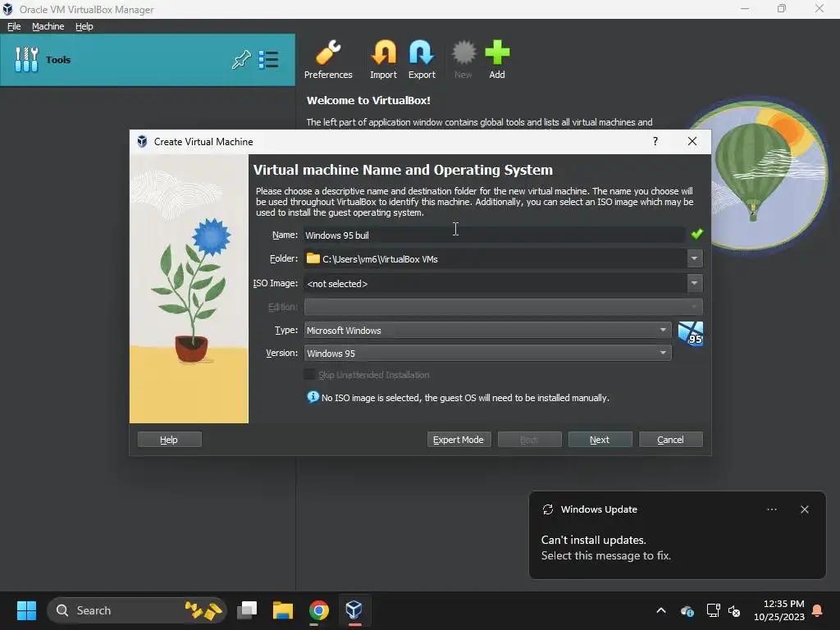Screen dimensions: 840x630
Task: Click the ISO Image not selected field
Action: click(x=495, y=283)
